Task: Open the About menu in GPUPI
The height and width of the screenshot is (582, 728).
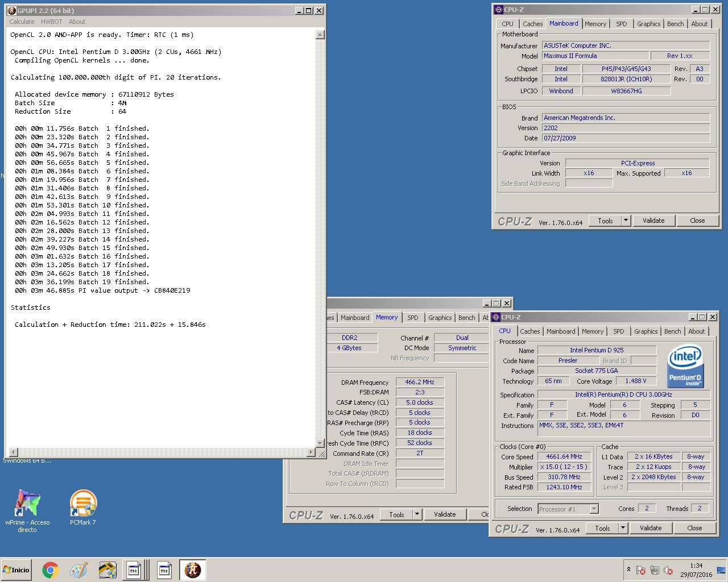Action: (x=77, y=22)
